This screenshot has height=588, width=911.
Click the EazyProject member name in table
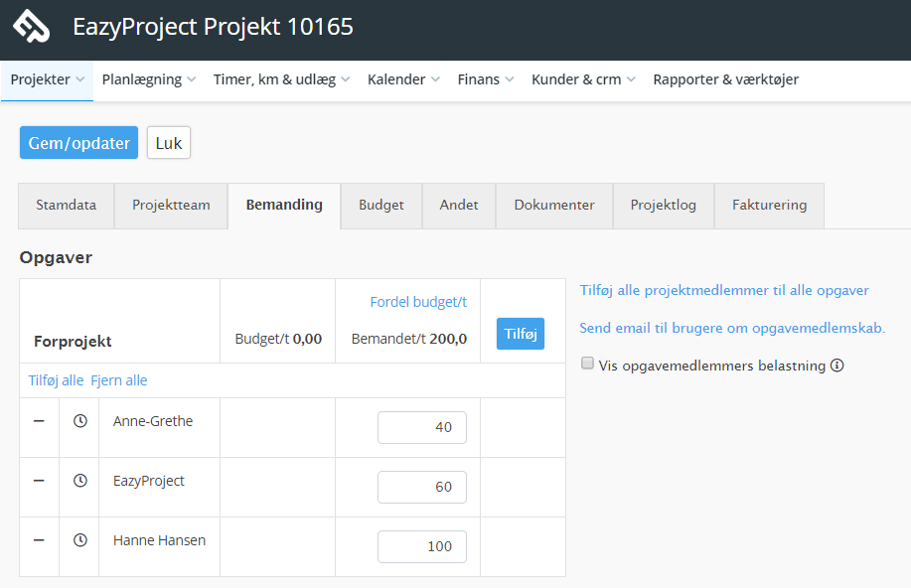[x=149, y=481]
